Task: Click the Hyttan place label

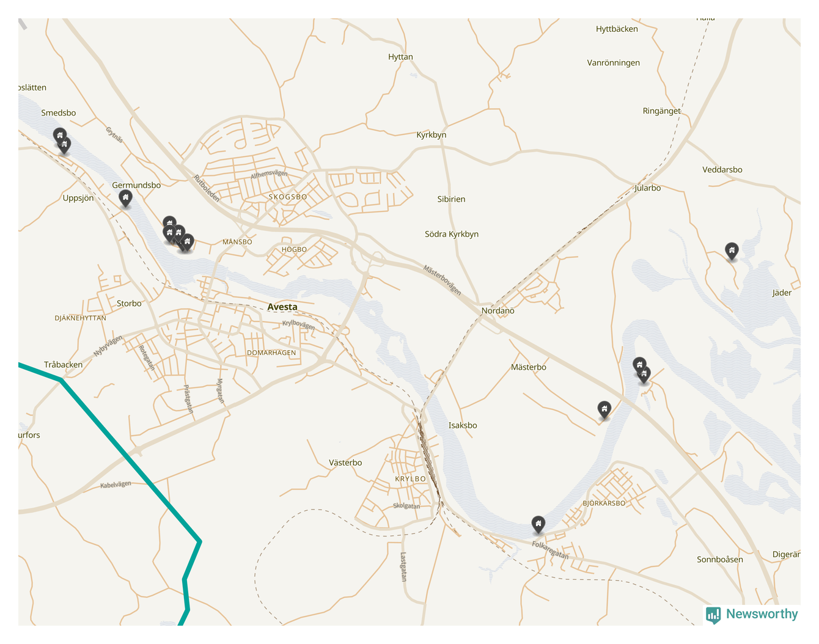Action: tap(400, 57)
